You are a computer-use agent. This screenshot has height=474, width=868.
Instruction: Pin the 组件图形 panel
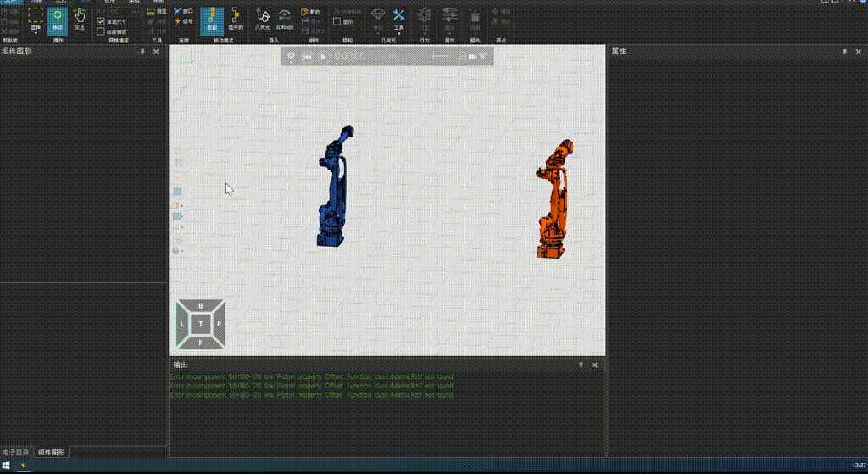[x=142, y=52]
